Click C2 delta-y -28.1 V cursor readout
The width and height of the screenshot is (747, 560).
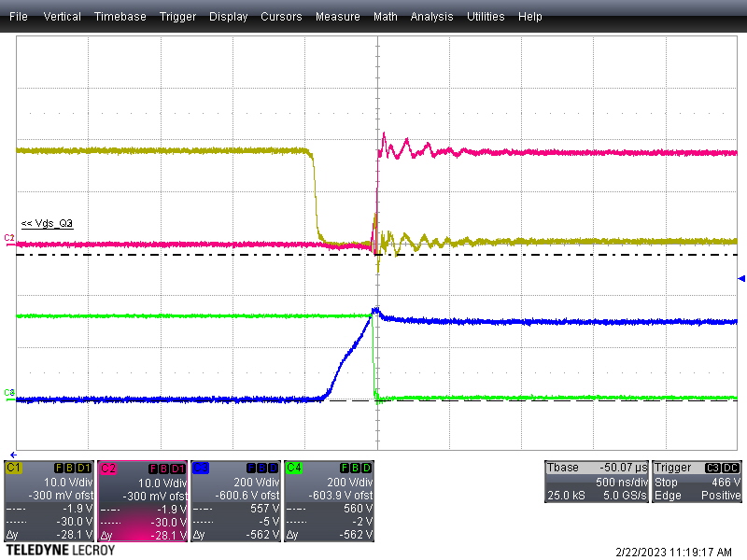pyautogui.click(x=169, y=536)
